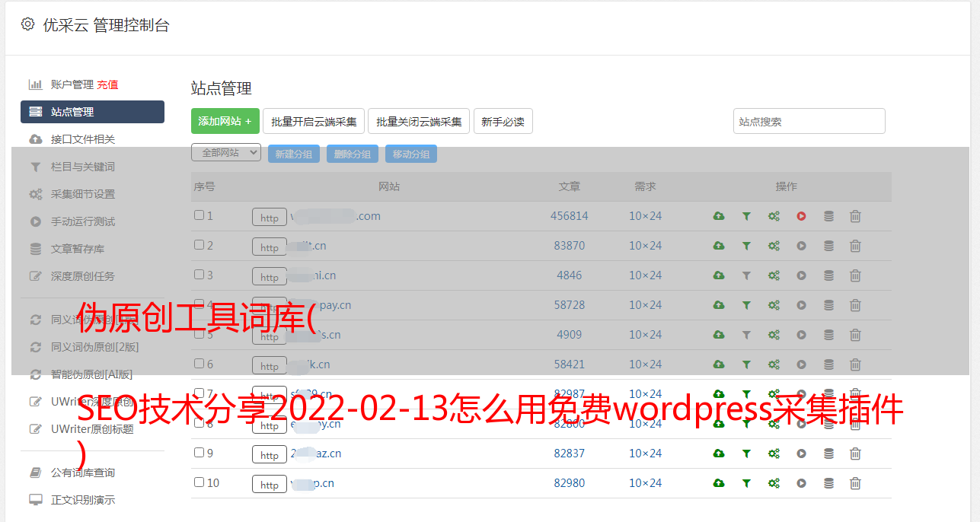Viewport: 980px width, 522px height.
Task: Click the trash icon for the 83870 row
Action: [x=855, y=246]
